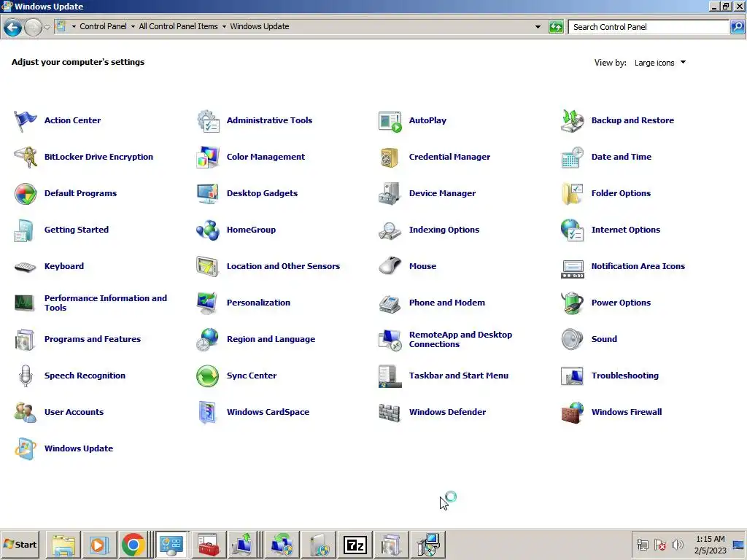Open the Troubleshooting icon
Viewport: 747px width, 560px height.
[572, 376]
